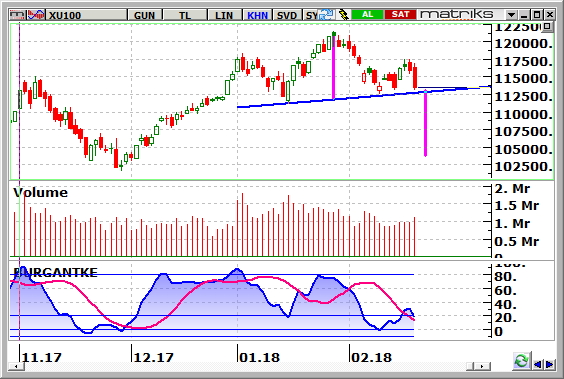Switch to LIN scale button
The width and height of the screenshot is (564, 379).
pos(224,15)
